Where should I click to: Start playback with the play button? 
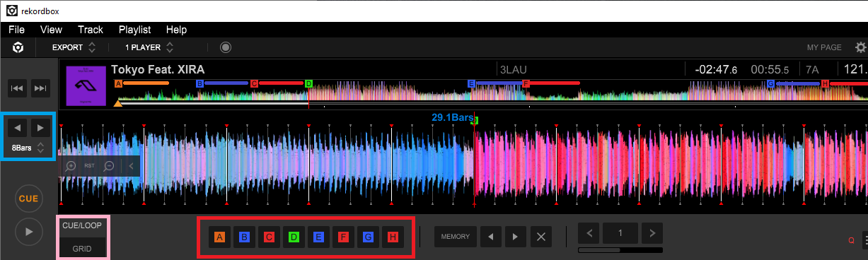29,231
